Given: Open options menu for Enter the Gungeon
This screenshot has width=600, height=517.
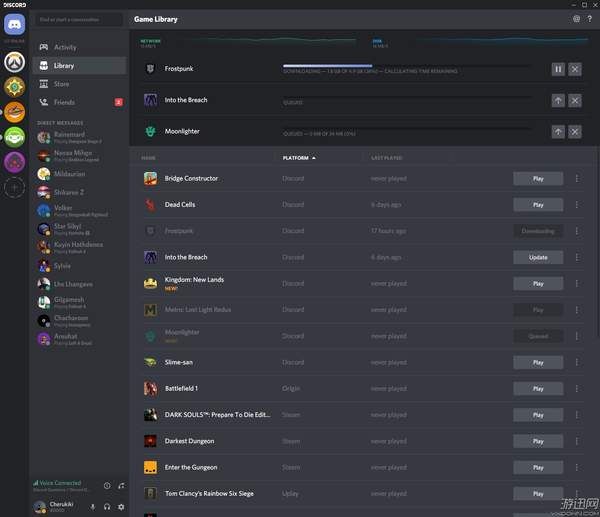Looking at the screenshot, I should 577,468.
